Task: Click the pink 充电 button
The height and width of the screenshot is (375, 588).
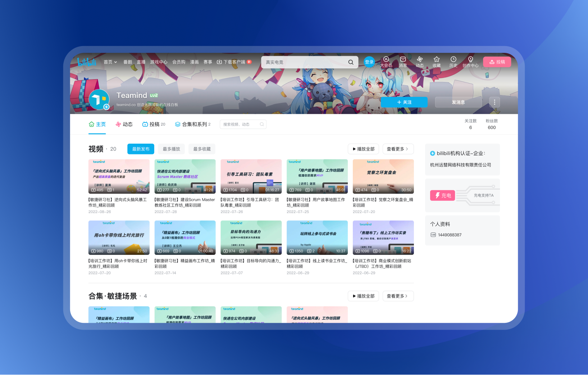Action: pos(443,195)
